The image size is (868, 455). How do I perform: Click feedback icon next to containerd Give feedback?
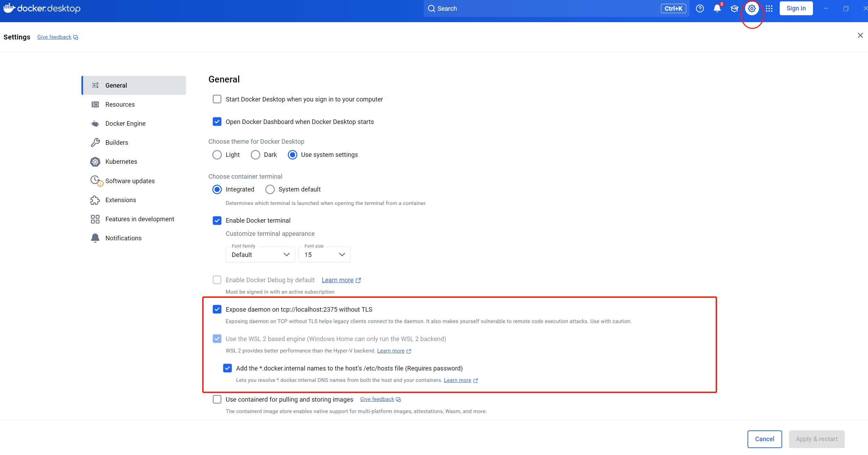coord(399,400)
